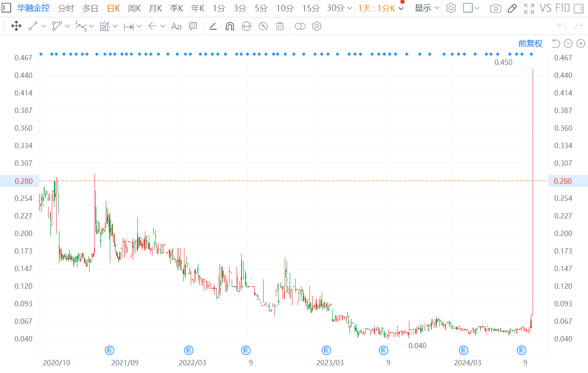Click the event marker E below 2023/03

[x=326, y=350]
